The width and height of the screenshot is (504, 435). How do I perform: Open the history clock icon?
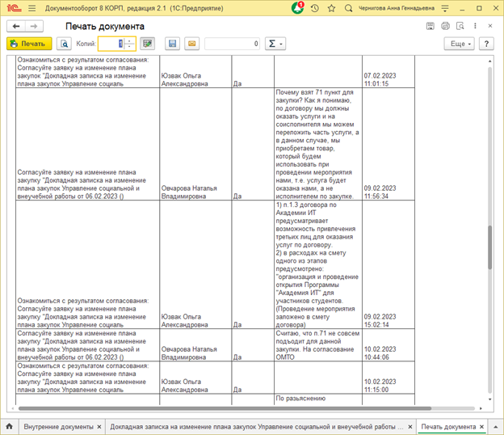pyautogui.click(x=314, y=8)
